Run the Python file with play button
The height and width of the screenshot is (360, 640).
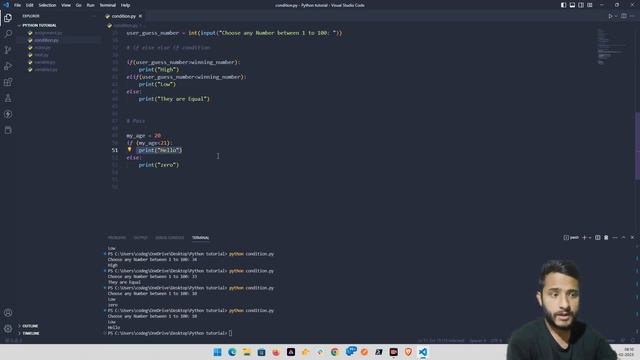610,16
